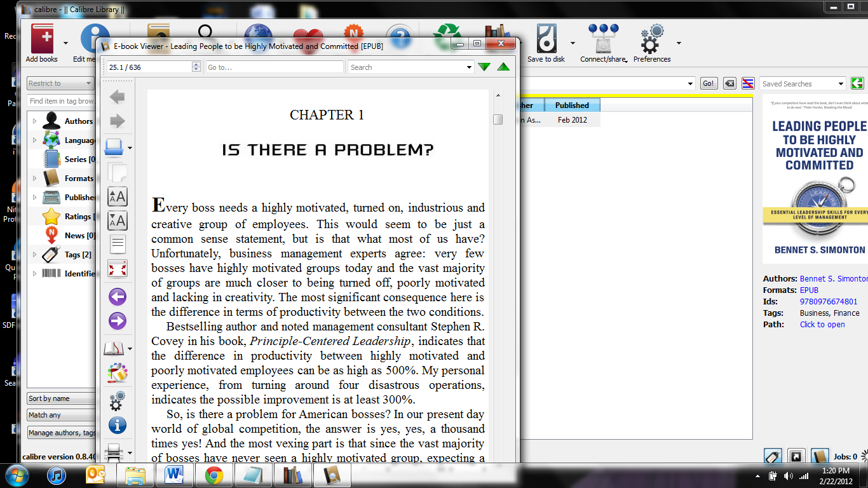The image size is (868, 488).
Task: Clear the calibre search with the X icon
Action: 729,83
